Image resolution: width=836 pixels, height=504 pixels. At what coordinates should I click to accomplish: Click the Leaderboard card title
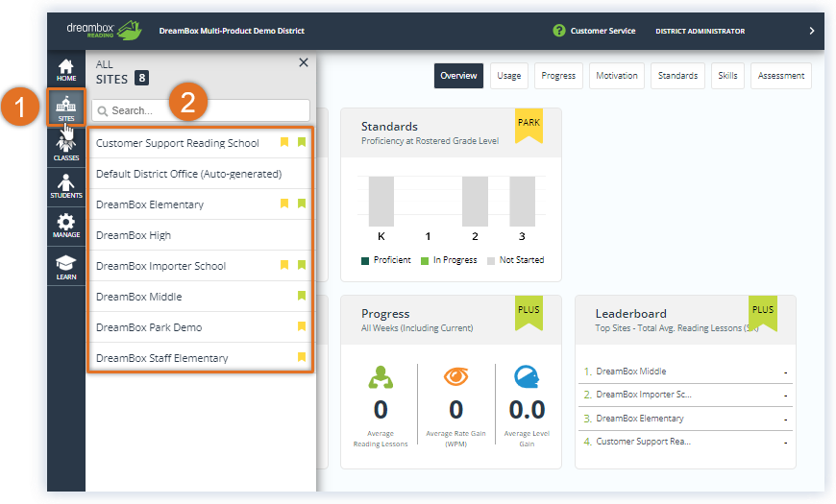(x=630, y=314)
